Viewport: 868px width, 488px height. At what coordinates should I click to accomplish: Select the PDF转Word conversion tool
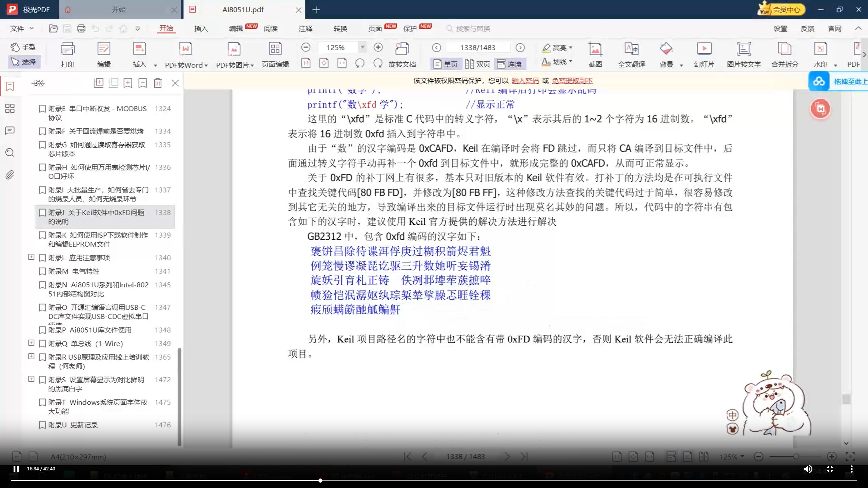point(185,54)
